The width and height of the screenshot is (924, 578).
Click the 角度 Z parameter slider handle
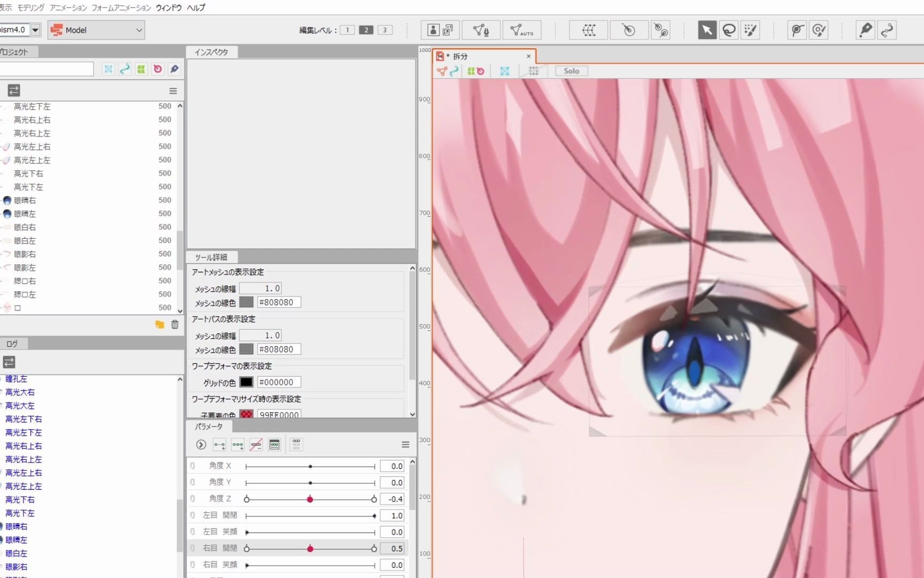[x=310, y=499]
